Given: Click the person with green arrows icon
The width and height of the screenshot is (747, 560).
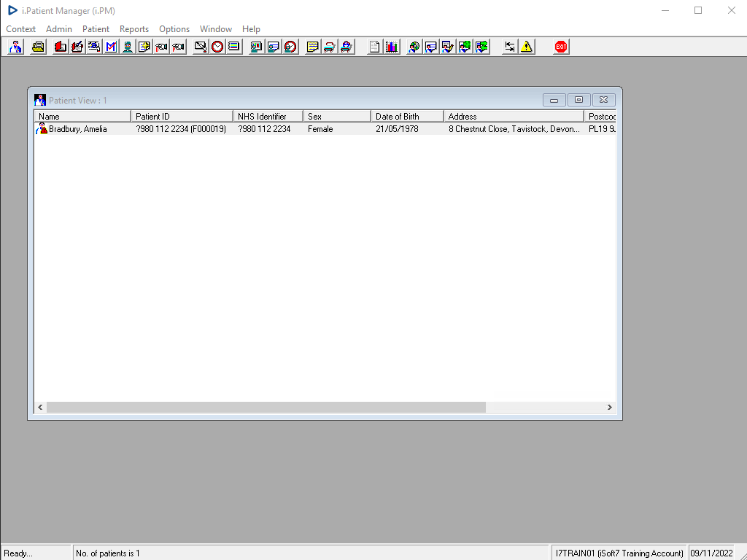Looking at the screenshot, I should click(481, 47).
